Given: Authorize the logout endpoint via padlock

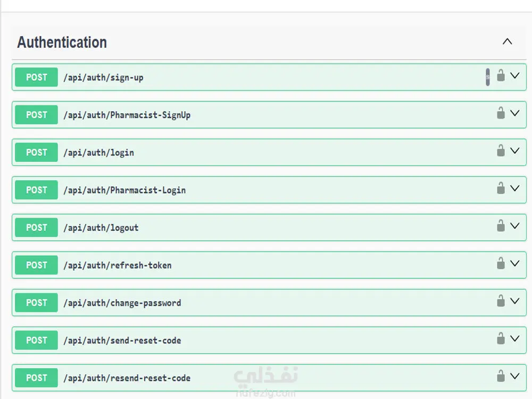Looking at the screenshot, I should [x=501, y=226].
